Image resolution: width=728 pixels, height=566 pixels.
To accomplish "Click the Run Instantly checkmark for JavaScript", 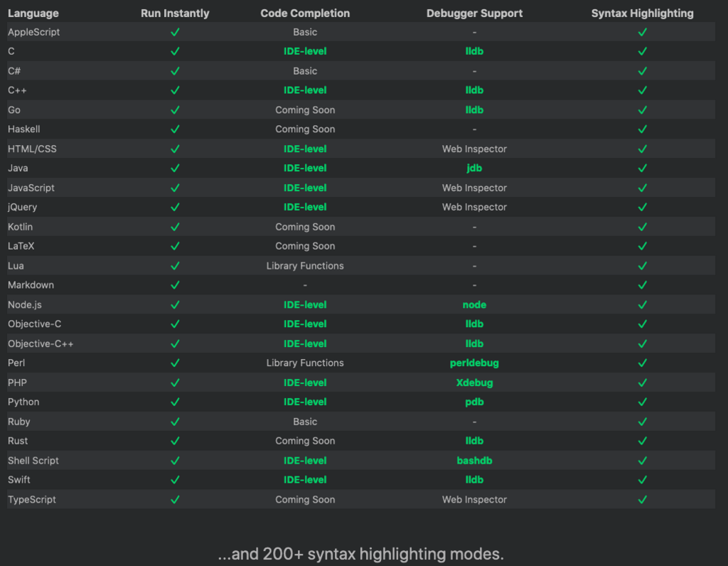I will [175, 188].
